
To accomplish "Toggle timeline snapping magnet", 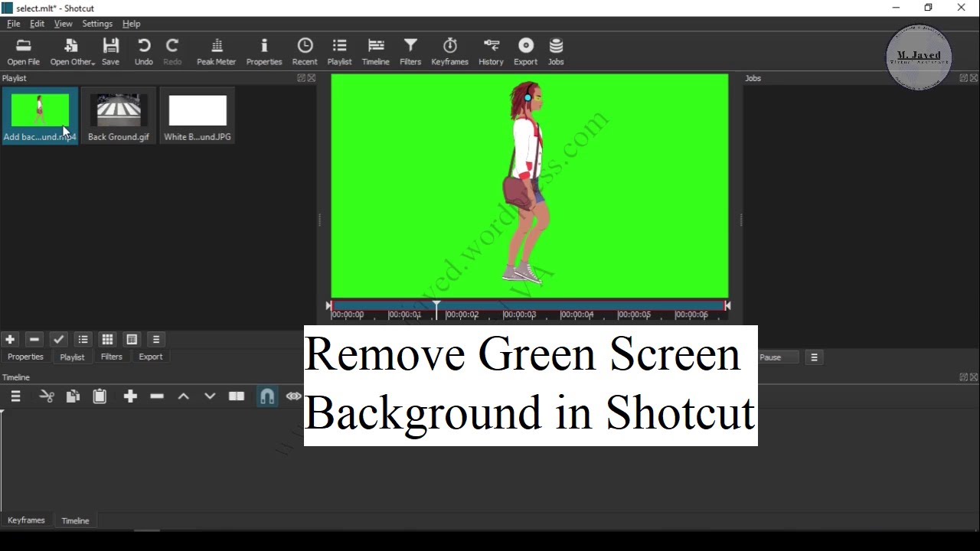I will [x=267, y=396].
